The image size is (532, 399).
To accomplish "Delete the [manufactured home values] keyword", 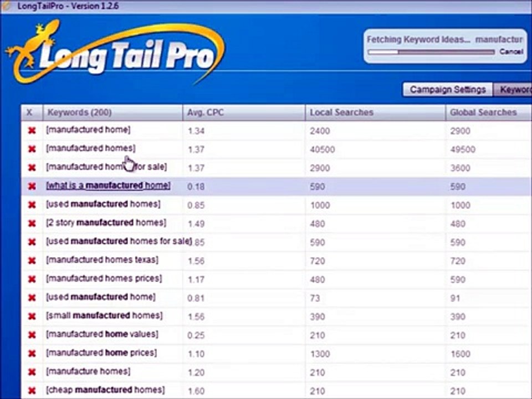I will click(x=32, y=335).
